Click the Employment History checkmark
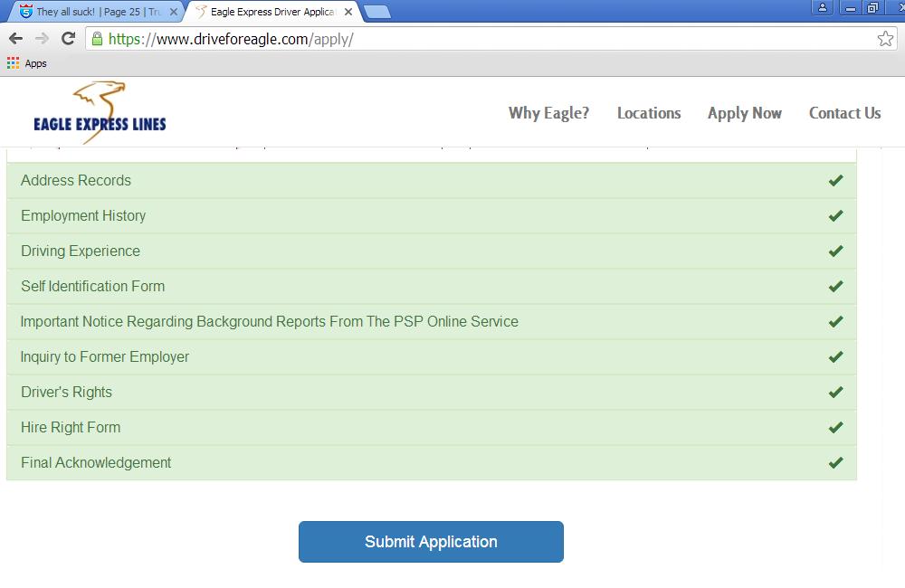Screen dimensions: 905x588 [835, 216]
